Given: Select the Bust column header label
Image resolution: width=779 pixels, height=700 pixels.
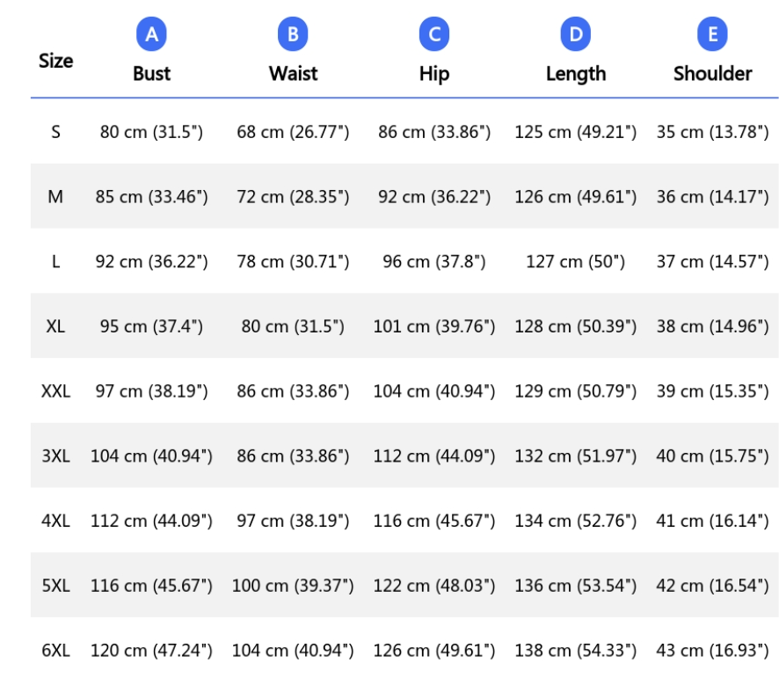Looking at the screenshot, I should tap(151, 74).
